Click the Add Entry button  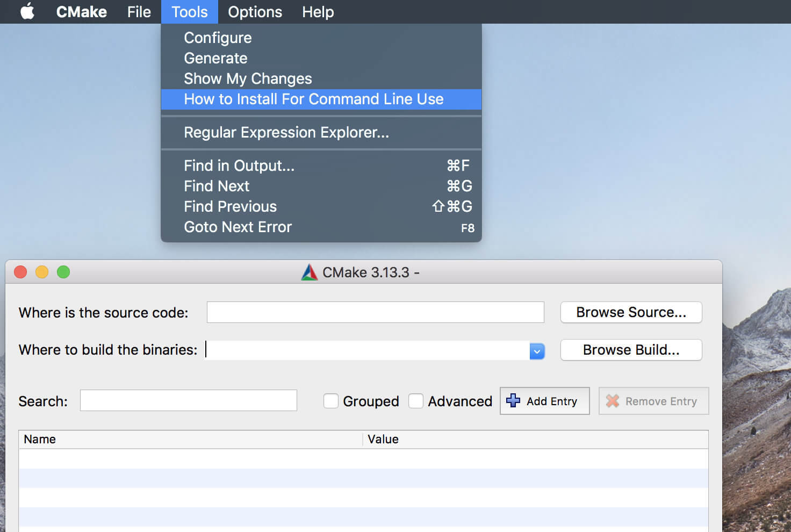click(545, 401)
